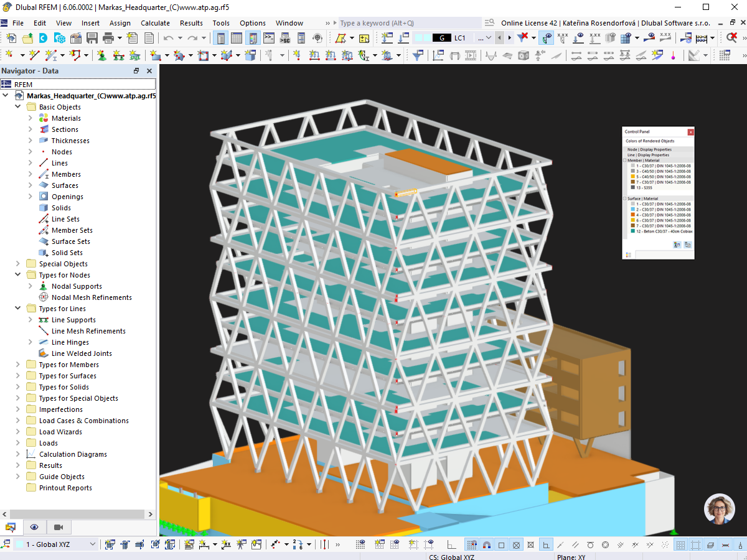Click the dark swatch for member 13 - S355
This screenshot has width=747, height=560.
pos(633,187)
